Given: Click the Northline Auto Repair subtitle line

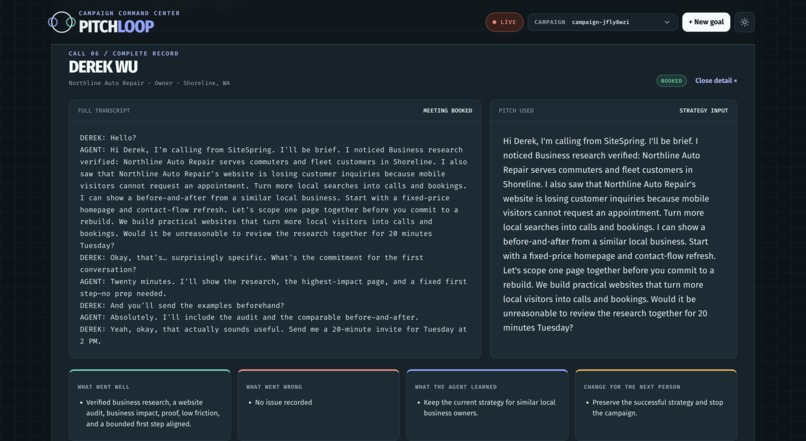Looking at the screenshot, I should pyautogui.click(x=149, y=83).
